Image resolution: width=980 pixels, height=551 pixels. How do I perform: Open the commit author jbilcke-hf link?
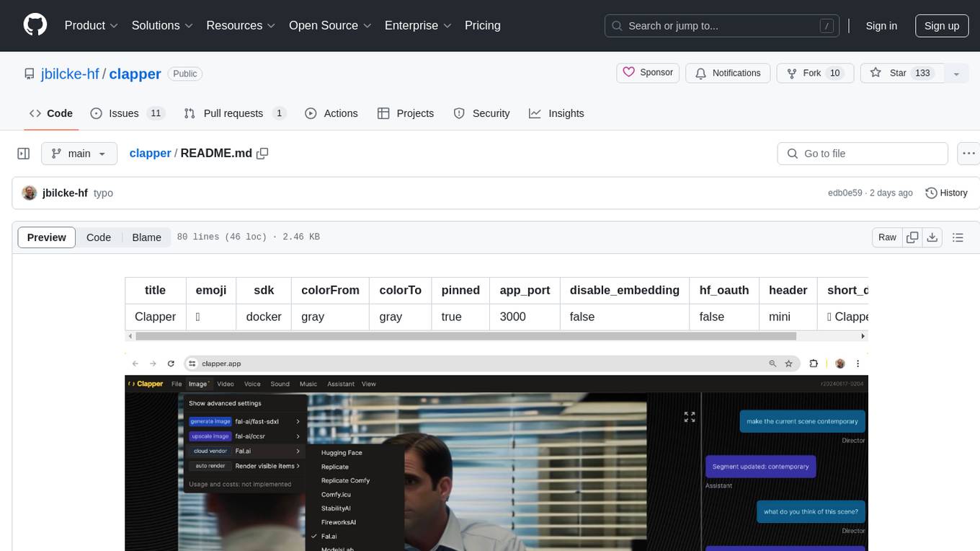click(65, 193)
